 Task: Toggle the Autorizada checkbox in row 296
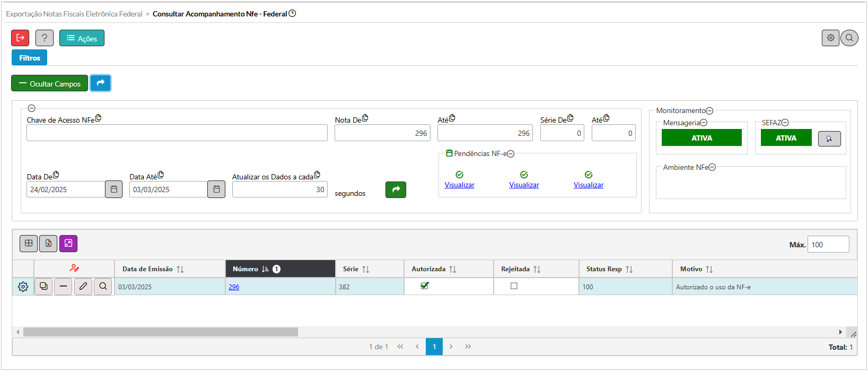pyautogui.click(x=424, y=286)
